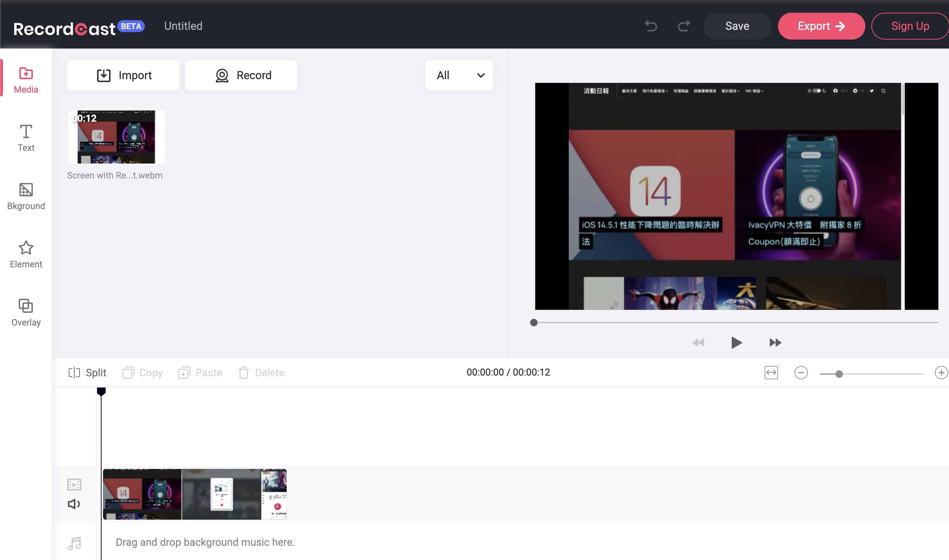Zoom in the timeline with plus icon
This screenshot has width=949, height=560.
click(941, 373)
